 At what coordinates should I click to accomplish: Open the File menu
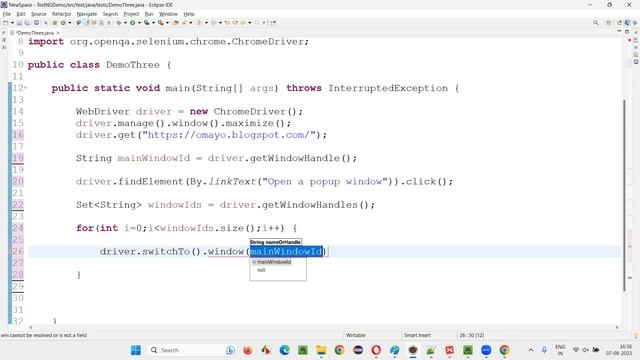click(x=7, y=14)
